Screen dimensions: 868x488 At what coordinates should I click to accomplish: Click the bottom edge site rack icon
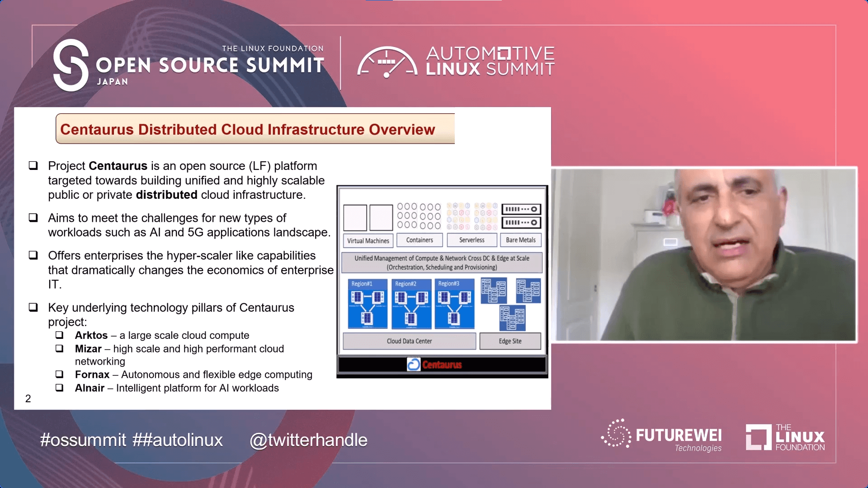click(512, 318)
